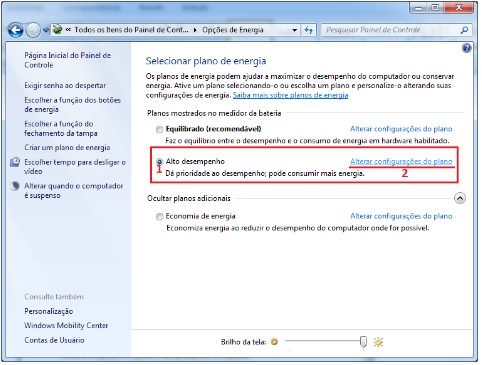Open Alterar quando o computador é suspenso

(x=74, y=190)
